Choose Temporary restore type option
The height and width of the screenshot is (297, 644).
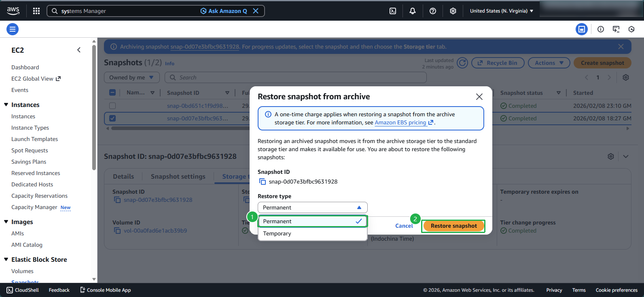[x=277, y=233]
